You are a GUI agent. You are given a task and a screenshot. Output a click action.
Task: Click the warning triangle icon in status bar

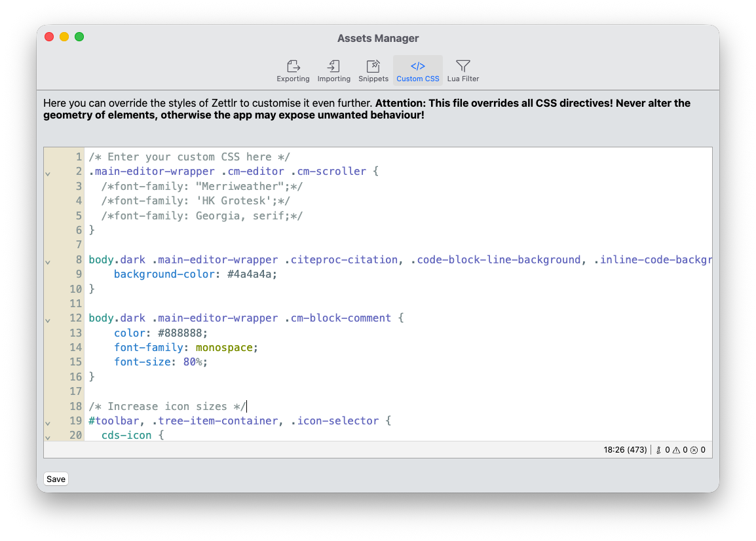pyautogui.click(x=677, y=450)
